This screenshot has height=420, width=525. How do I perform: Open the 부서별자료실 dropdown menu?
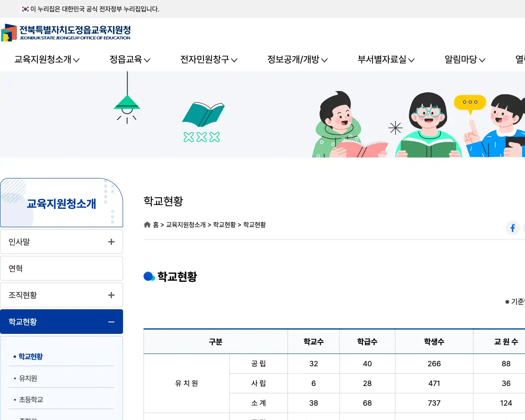pos(385,59)
